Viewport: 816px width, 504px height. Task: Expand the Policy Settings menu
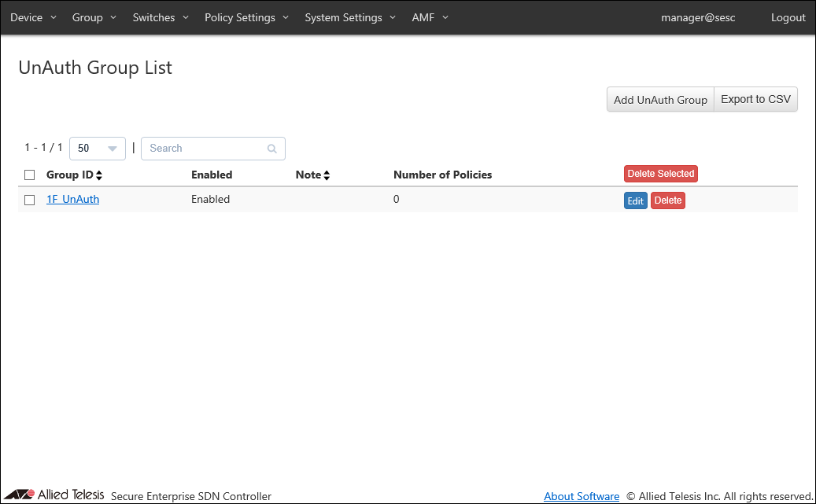tap(246, 17)
